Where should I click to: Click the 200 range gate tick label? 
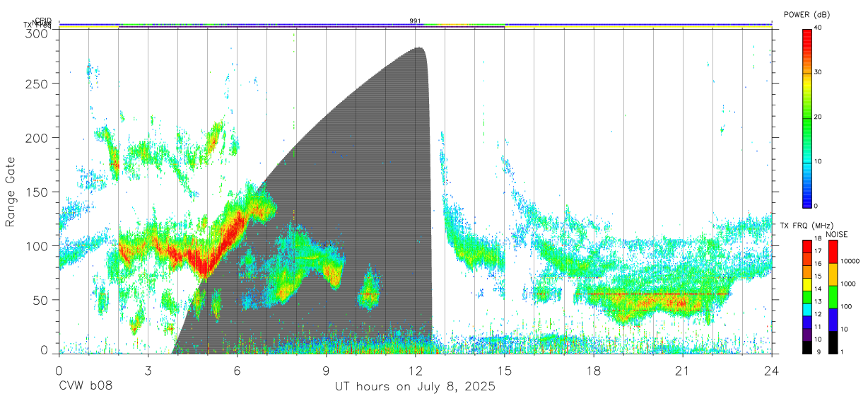tap(37, 138)
